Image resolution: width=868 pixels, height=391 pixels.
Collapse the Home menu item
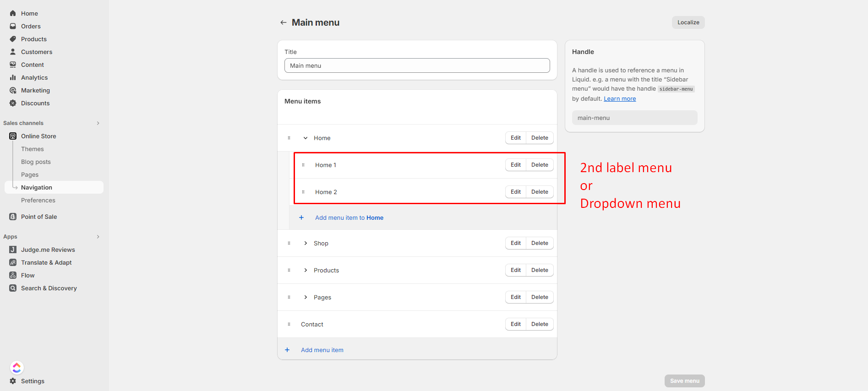pyautogui.click(x=306, y=138)
